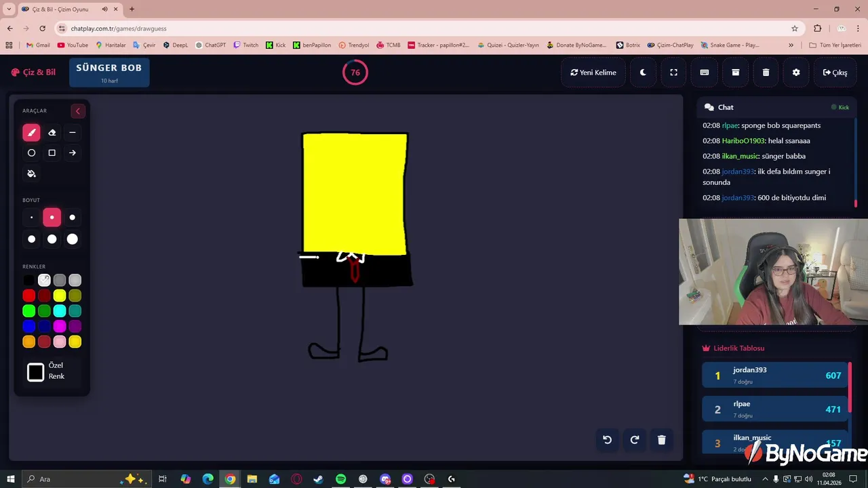Click the SÜNGER BOB word card

coord(109,73)
